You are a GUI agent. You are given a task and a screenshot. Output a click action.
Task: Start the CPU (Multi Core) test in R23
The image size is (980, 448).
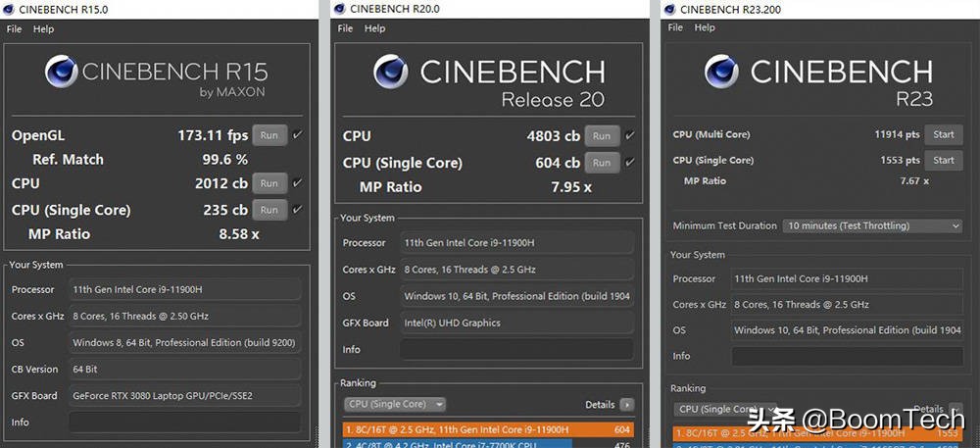coord(943,134)
